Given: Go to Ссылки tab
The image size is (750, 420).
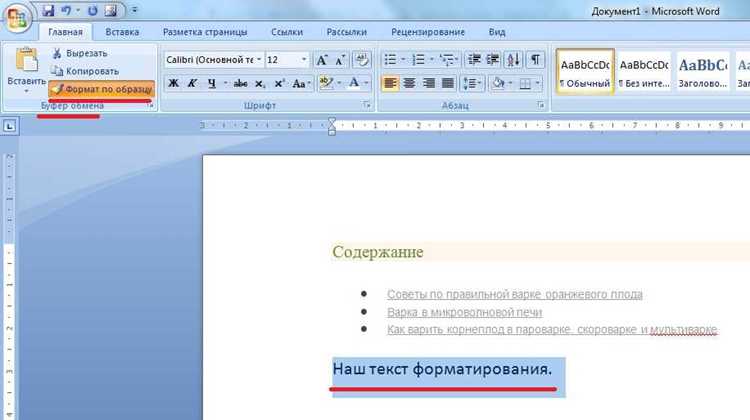Looking at the screenshot, I should [287, 32].
